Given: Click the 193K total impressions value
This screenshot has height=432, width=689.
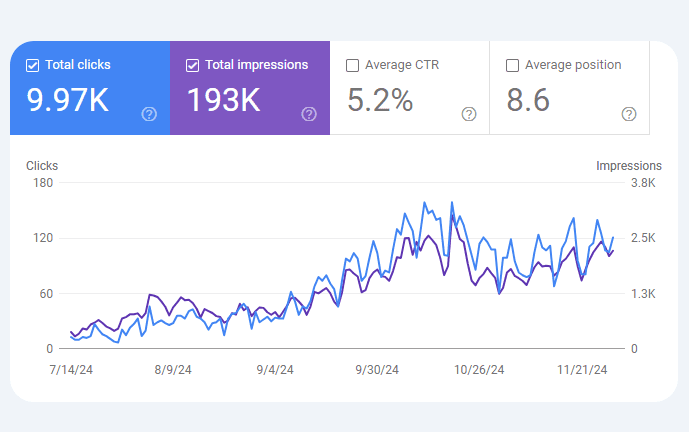Looking at the screenshot, I should 224,100.
